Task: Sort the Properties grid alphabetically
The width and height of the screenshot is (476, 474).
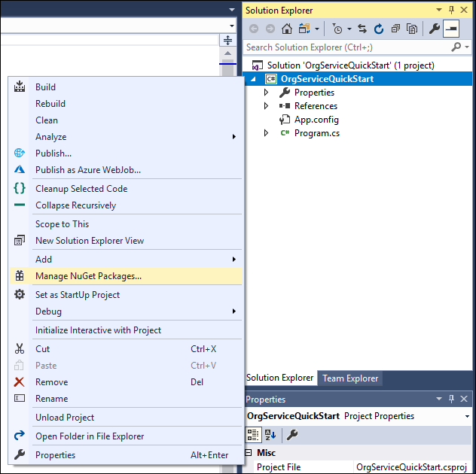Action: pyautogui.click(x=270, y=435)
